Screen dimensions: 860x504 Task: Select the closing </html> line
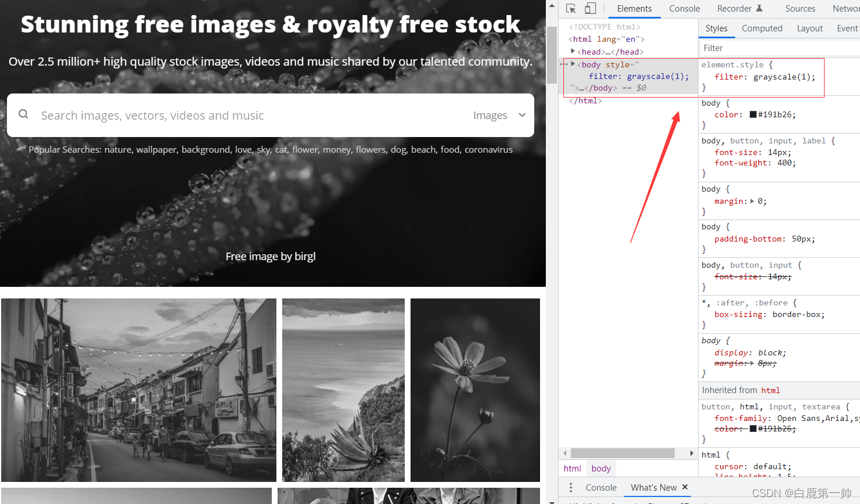click(585, 100)
